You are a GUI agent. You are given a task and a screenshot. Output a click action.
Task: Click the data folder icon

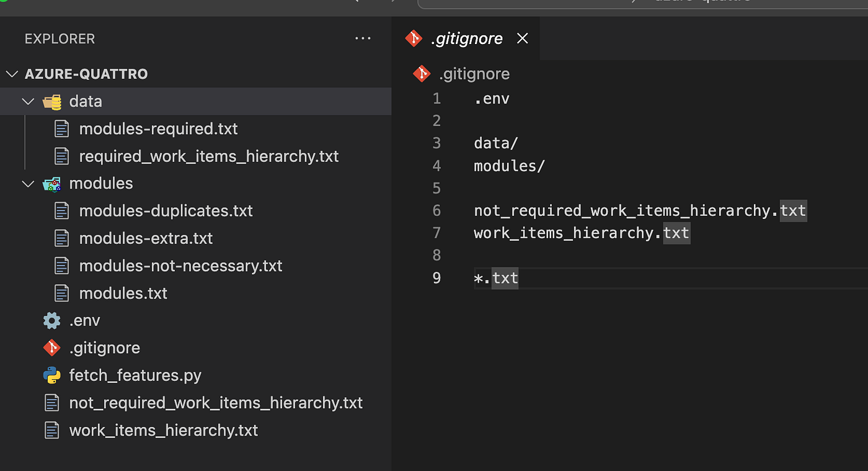51,102
